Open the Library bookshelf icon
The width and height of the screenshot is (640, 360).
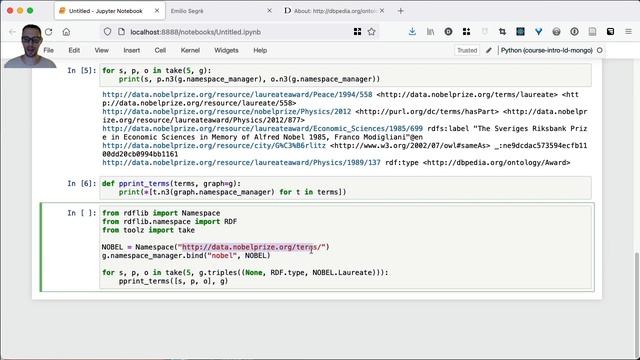click(x=430, y=32)
